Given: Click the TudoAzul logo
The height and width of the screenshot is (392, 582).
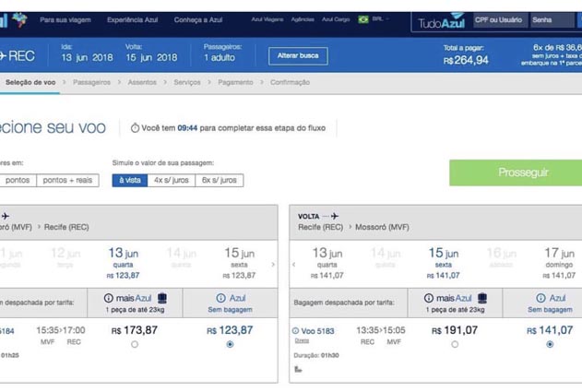Looking at the screenshot, I should click(441, 21).
